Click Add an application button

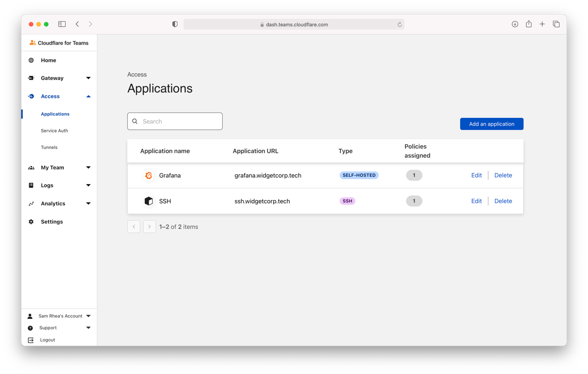[492, 124]
